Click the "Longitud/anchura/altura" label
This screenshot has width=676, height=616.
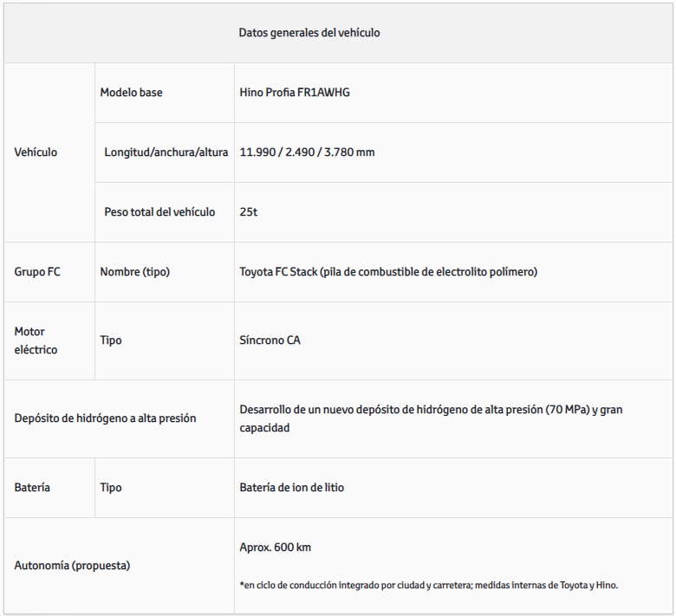click(166, 152)
